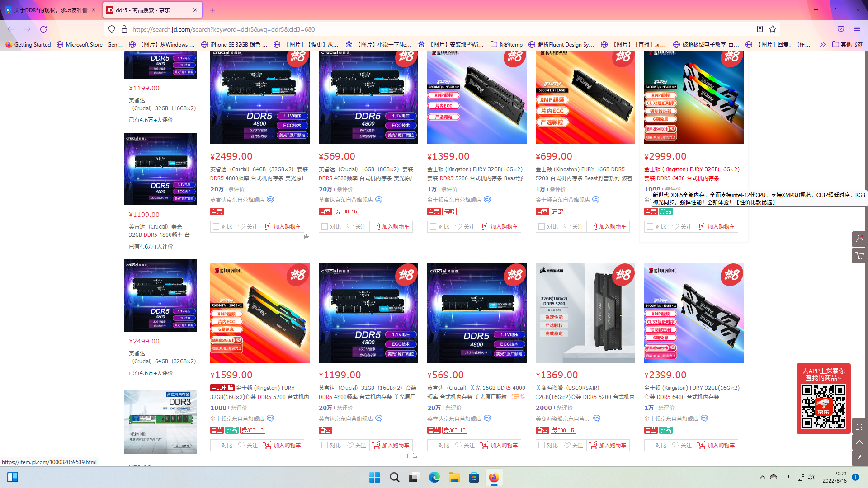Image resolution: width=868 pixels, height=488 pixels.
Task: Open the Corsair Vengeance product thumbnail
Action: 585,313
